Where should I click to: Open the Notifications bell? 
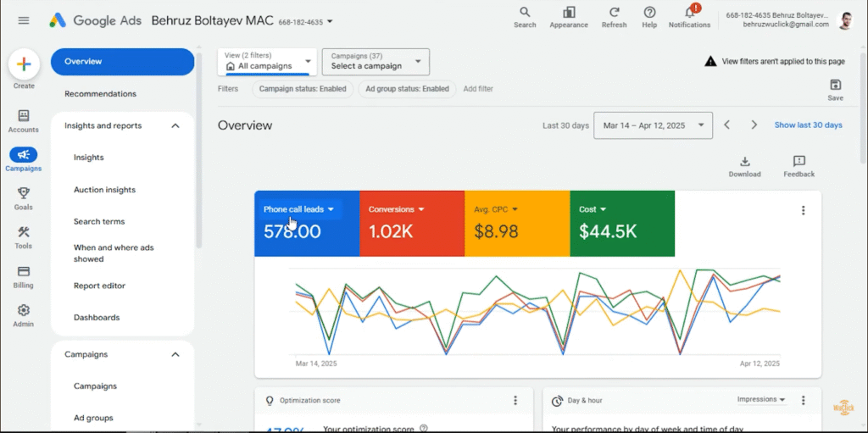coord(689,17)
